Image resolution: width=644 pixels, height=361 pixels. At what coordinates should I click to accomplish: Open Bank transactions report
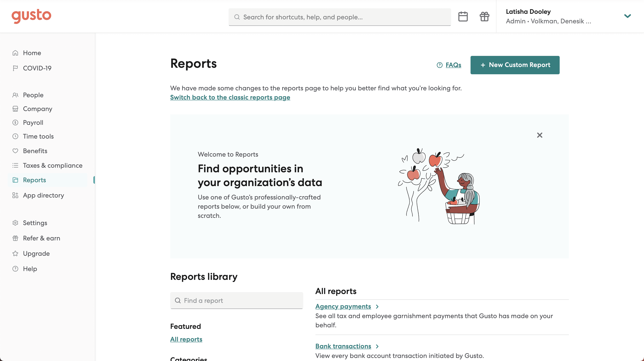point(343,346)
